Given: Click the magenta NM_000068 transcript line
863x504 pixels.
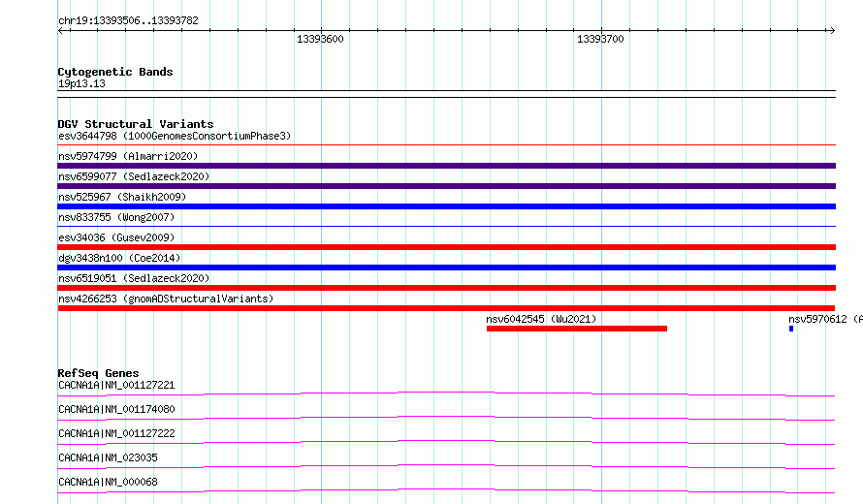Looking at the screenshot, I should [x=446, y=490].
